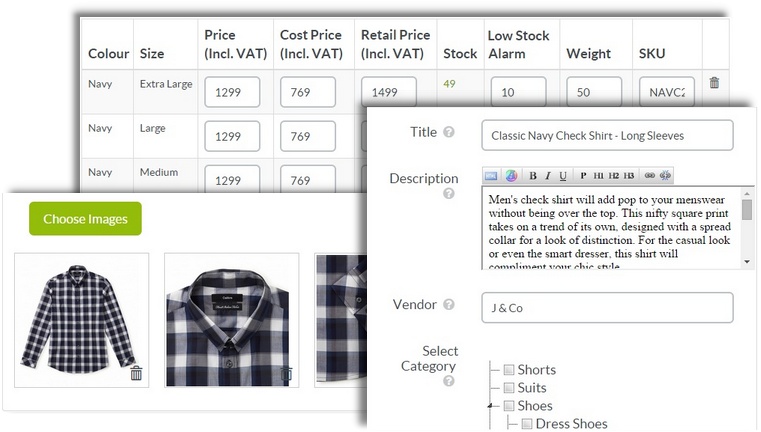Delete the first full shirt image
This screenshot has height=432, width=761.
[136, 374]
